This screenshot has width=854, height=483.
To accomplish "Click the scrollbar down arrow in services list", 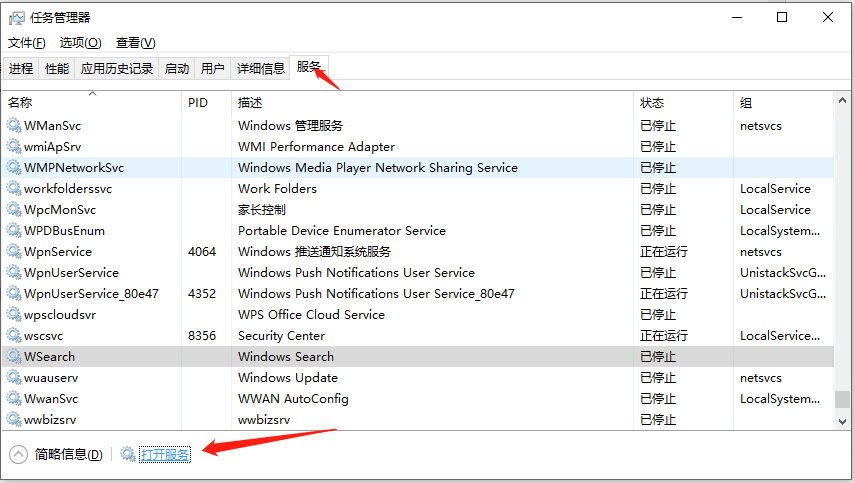I will tap(843, 421).
